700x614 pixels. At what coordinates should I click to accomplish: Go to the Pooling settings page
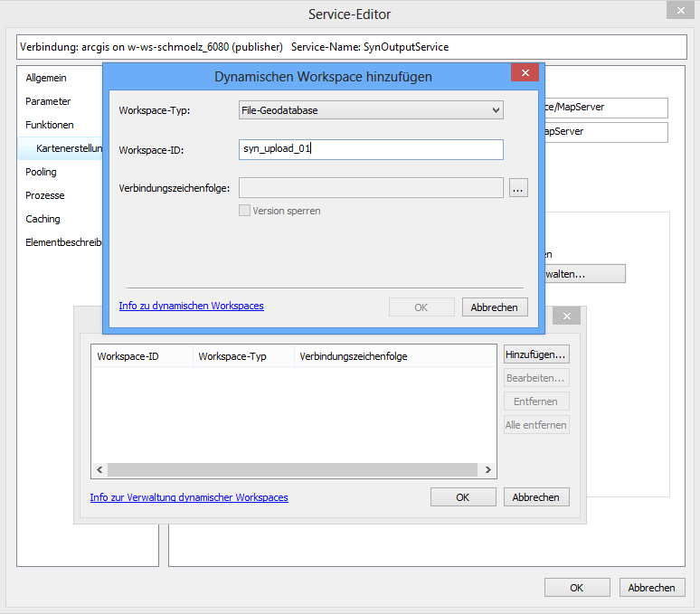(x=41, y=172)
